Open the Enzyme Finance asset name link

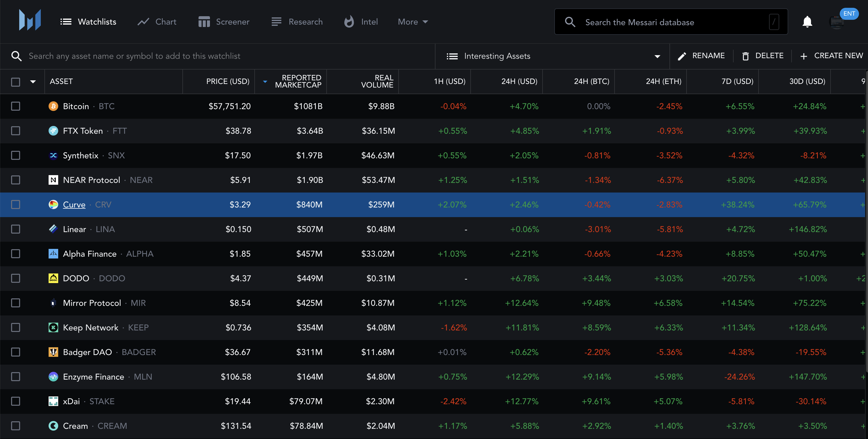(x=93, y=377)
